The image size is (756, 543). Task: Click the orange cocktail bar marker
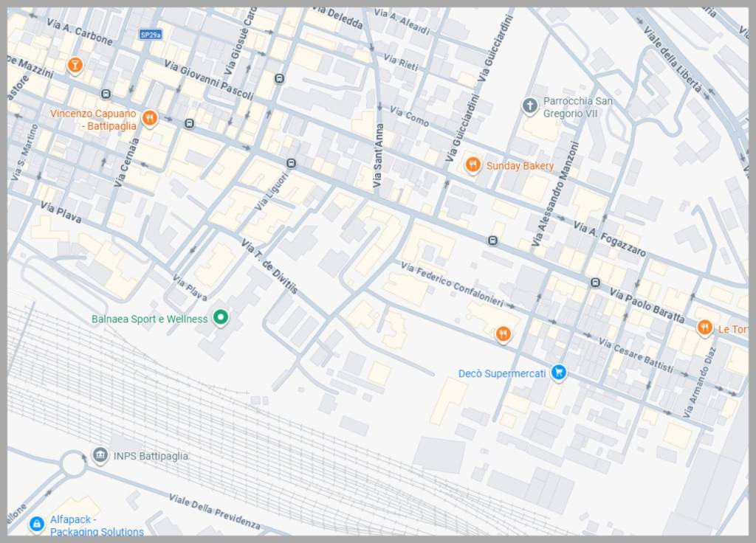point(74,65)
